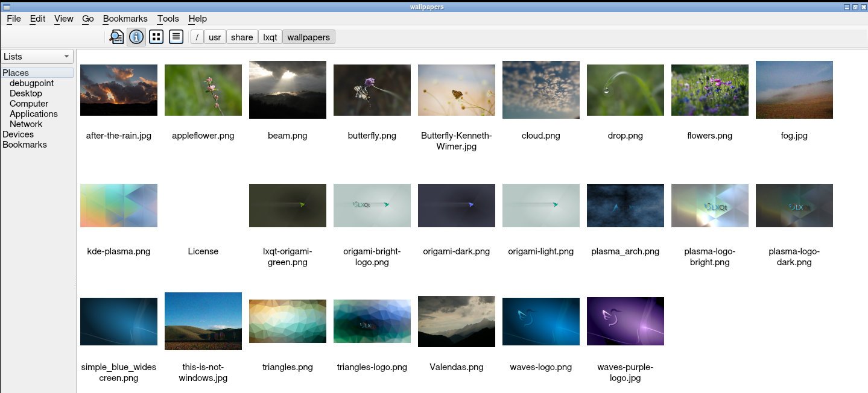This screenshot has width=868, height=393.
Task: Go to the share folder in path bar
Action: pyautogui.click(x=242, y=37)
